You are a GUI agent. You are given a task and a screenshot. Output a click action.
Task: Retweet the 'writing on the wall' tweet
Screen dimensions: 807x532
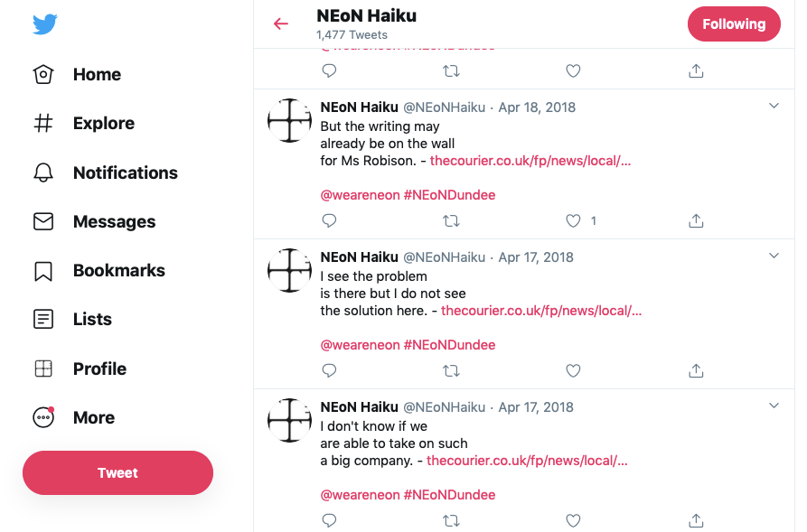click(451, 220)
